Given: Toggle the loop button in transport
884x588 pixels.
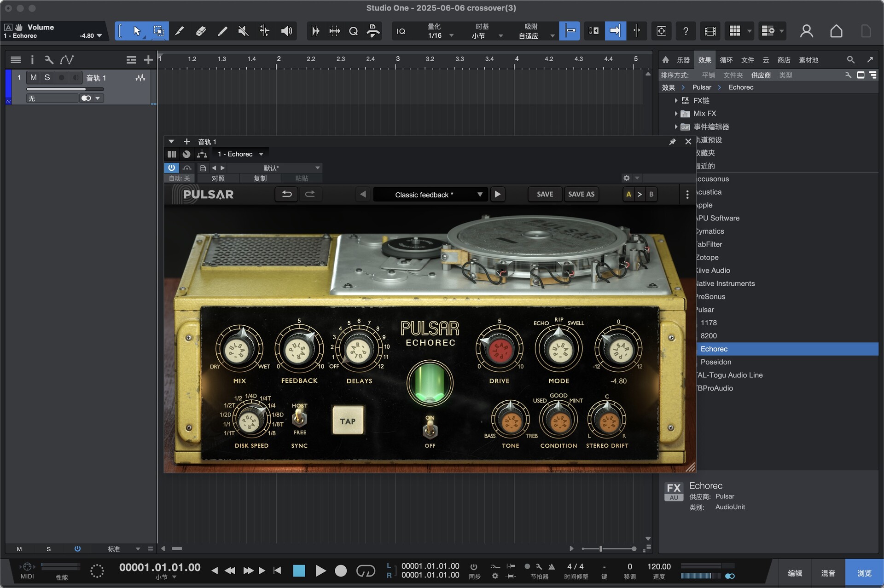Looking at the screenshot, I should coord(366,571).
